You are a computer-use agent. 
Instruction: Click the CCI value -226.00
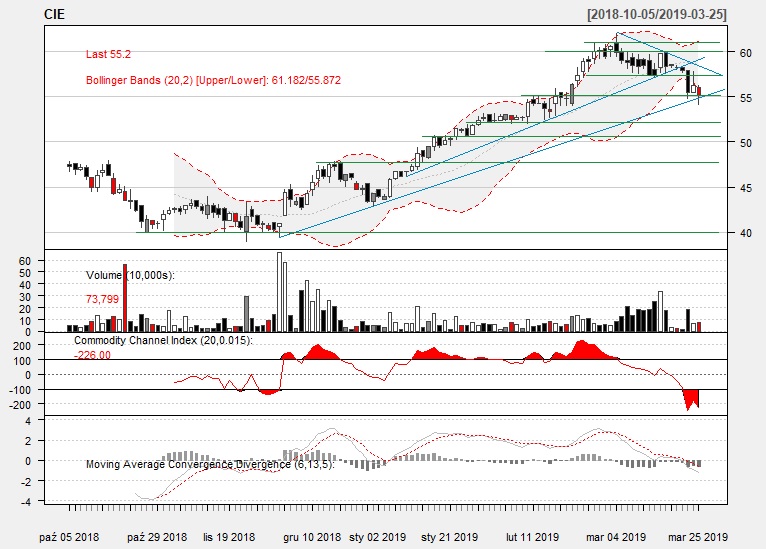click(x=92, y=355)
